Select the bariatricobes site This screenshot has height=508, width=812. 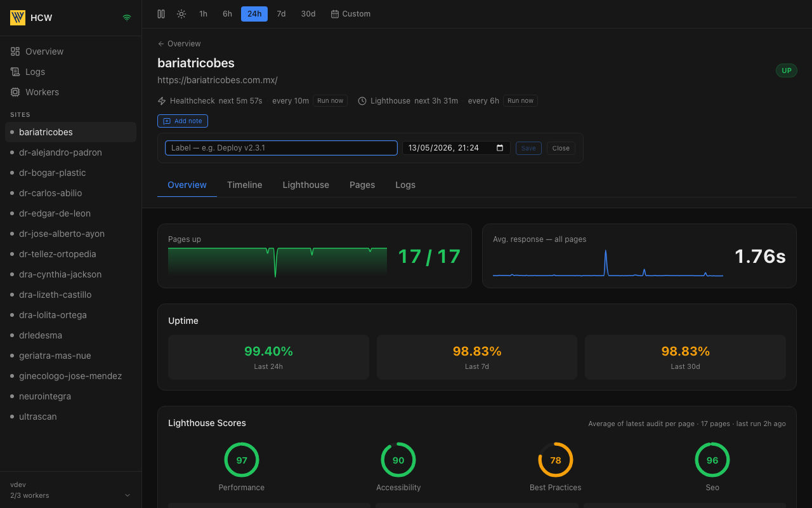[71, 132]
